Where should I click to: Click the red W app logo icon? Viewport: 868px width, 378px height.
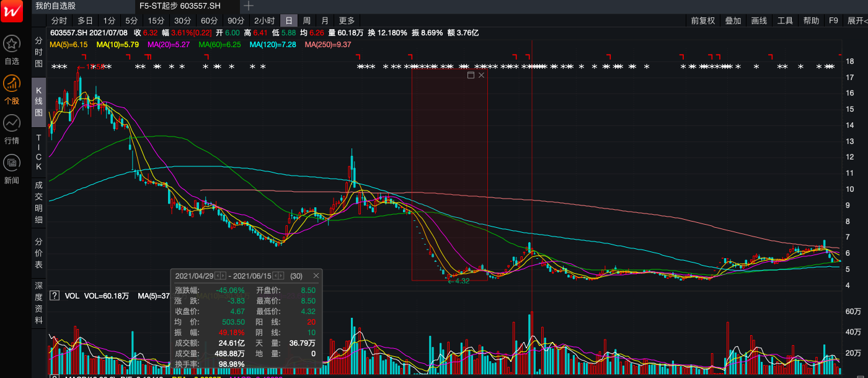pos(12,11)
